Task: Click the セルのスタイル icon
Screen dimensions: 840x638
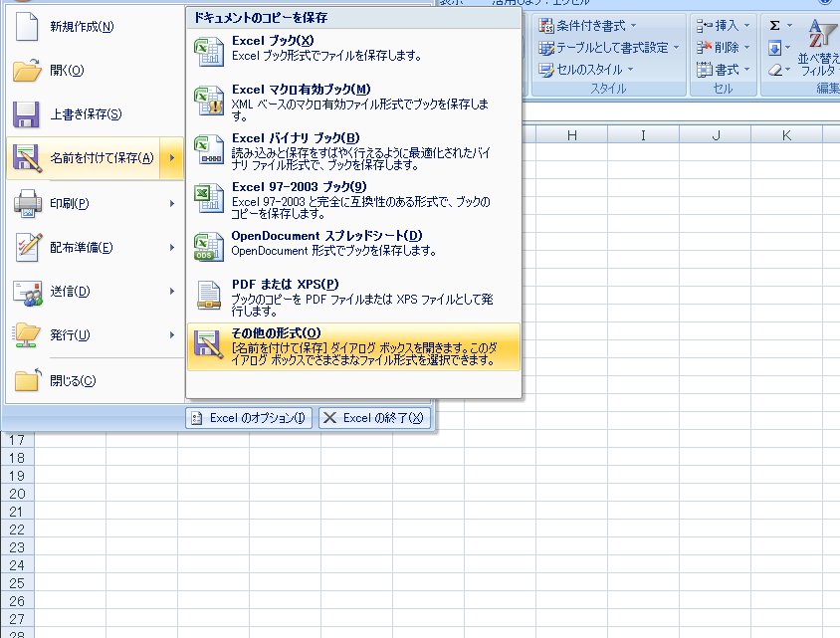Action: pos(545,70)
